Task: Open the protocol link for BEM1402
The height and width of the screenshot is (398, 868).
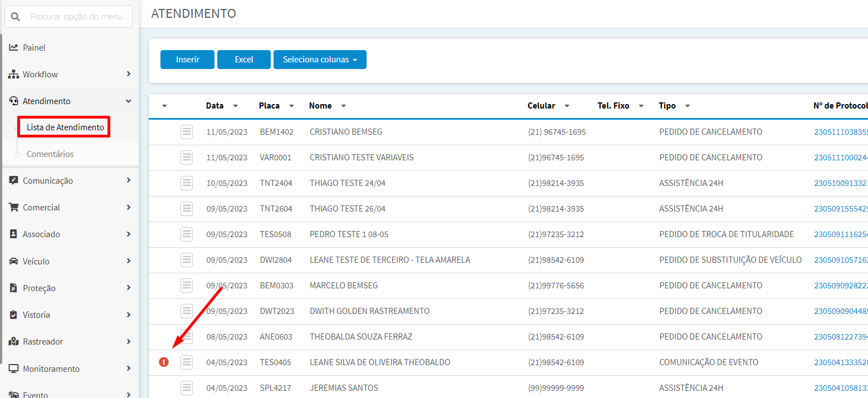Action: [841, 132]
